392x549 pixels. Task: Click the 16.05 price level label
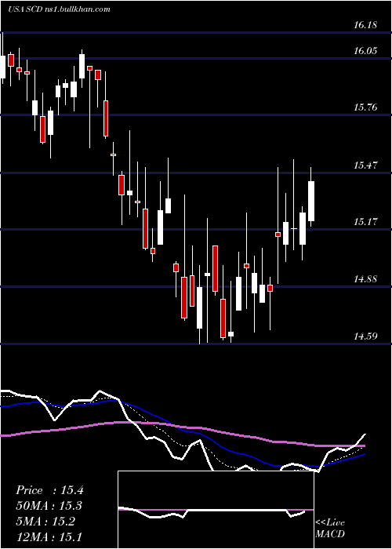(365, 51)
